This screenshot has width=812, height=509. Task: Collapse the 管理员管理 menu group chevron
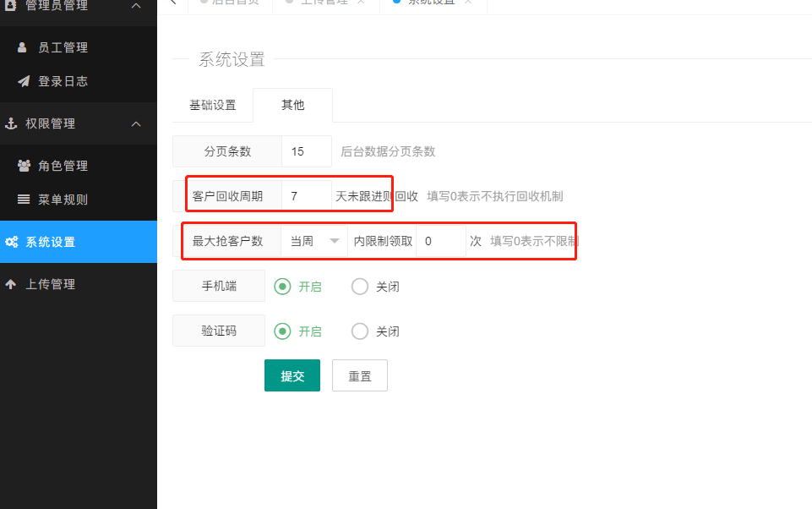[x=137, y=6]
